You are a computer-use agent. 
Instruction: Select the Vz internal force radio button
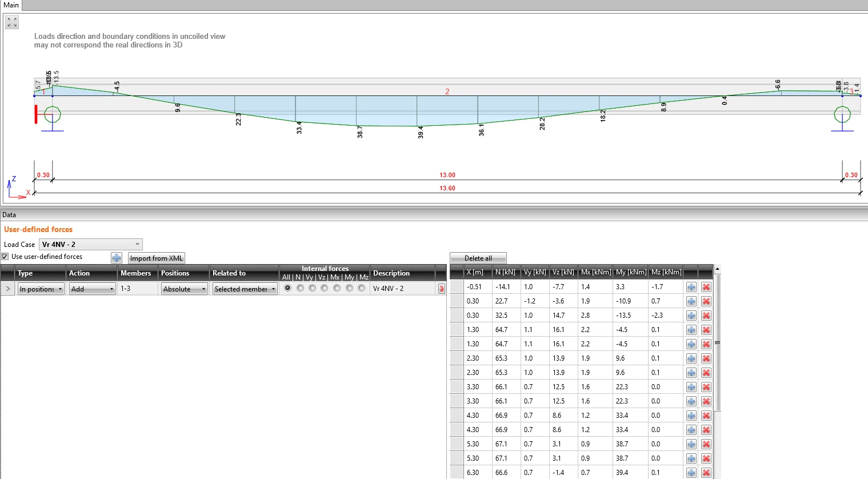[x=324, y=288]
